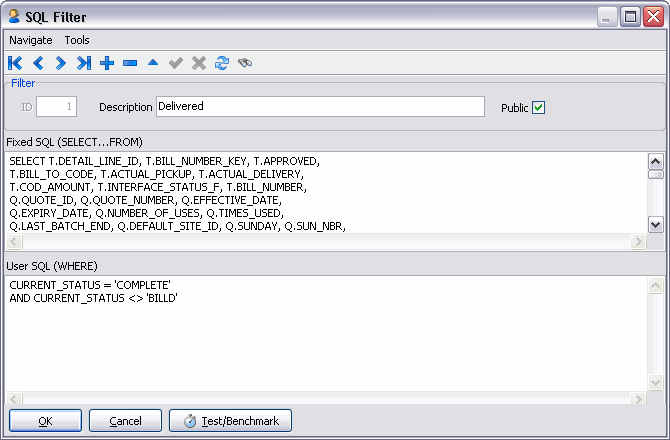Refresh the filter data

222,63
